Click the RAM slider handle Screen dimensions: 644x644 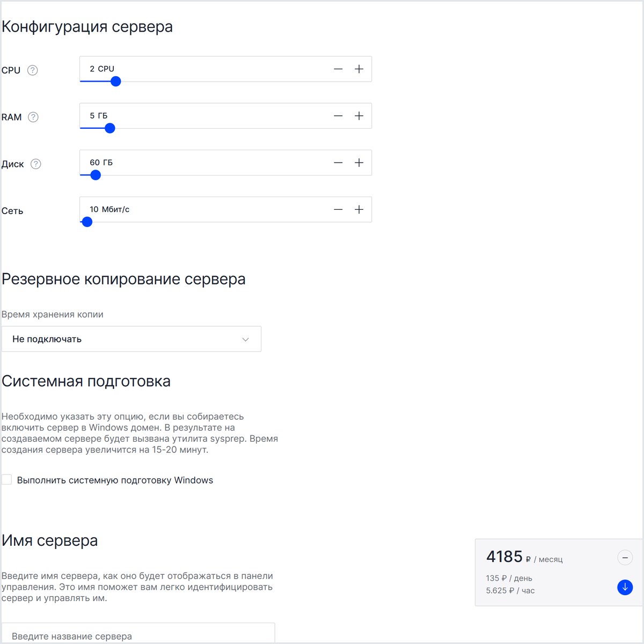(x=110, y=128)
